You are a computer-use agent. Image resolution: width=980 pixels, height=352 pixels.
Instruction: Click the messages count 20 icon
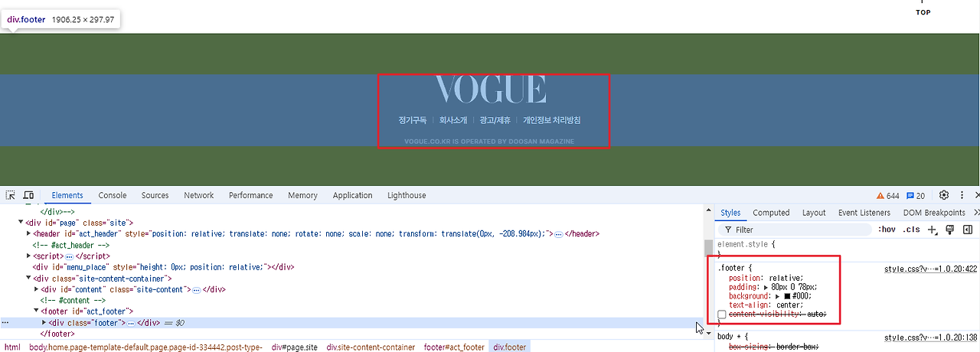[916, 196]
